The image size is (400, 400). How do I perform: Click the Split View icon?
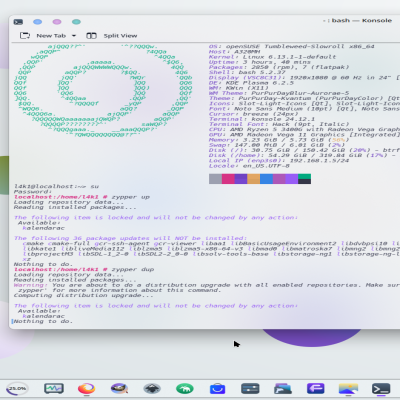coord(91,36)
